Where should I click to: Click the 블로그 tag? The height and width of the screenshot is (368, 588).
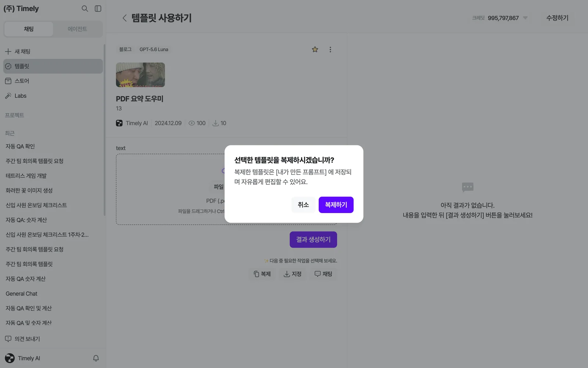click(125, 49)
